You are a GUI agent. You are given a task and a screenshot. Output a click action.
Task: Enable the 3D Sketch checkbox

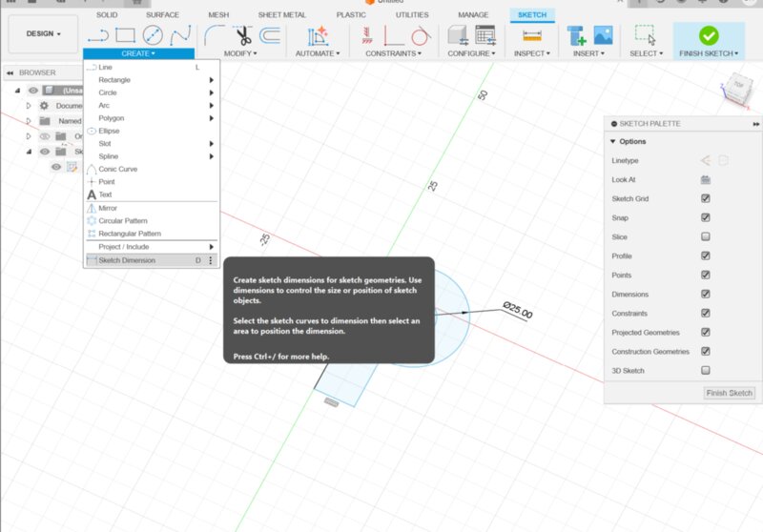[x=705, y=371]
